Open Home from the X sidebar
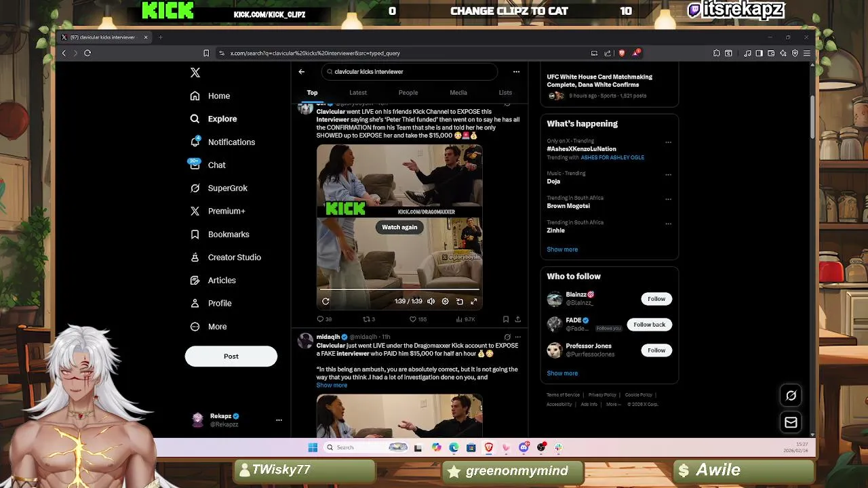The height and width of the screenshot is (488, 868). (x=210, y=96)
